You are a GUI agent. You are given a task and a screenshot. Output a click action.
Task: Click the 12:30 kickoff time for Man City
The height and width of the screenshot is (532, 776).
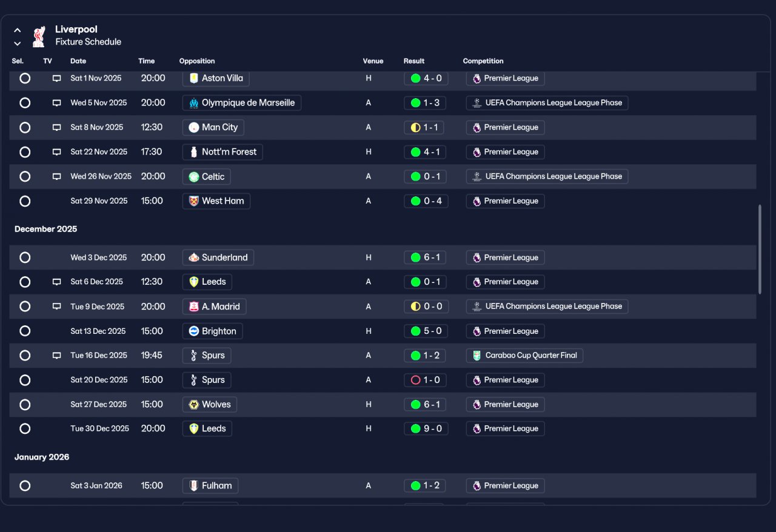pyautogui.click(x=152, y=127)
